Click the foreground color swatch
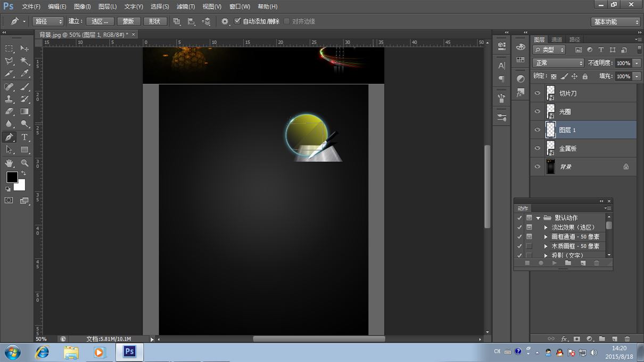Viewport: 644px width, 362px height. point(12,177)
